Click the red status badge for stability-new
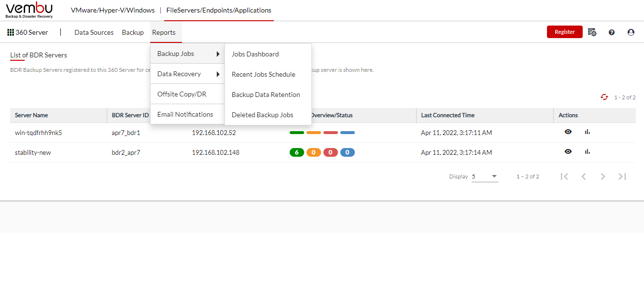Screen dimensions: 644x285 (x=331, y=152)
